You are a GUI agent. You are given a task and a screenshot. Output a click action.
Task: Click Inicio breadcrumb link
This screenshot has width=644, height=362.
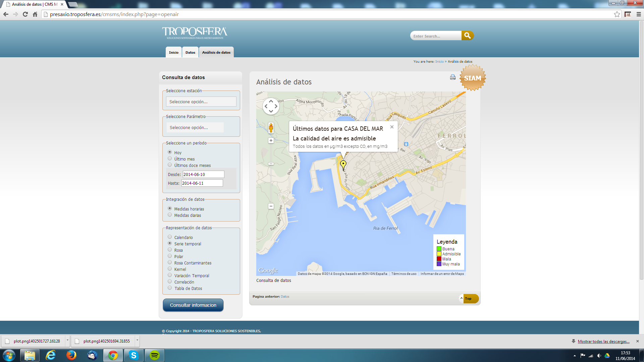point(439,62)
